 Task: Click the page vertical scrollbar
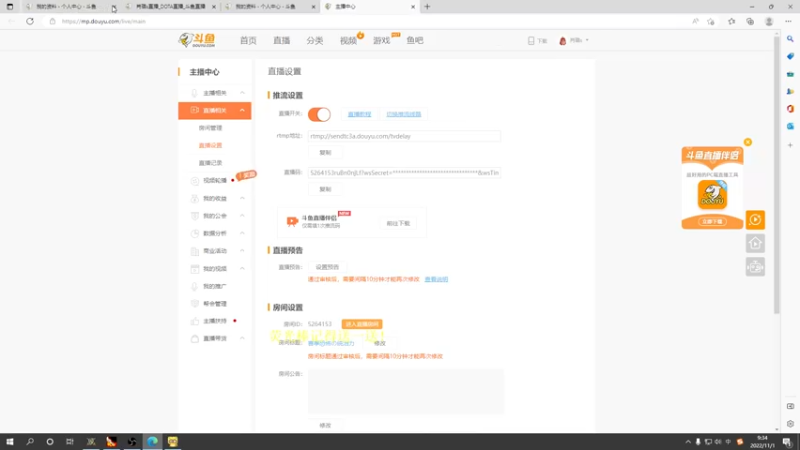pos(777,173)
